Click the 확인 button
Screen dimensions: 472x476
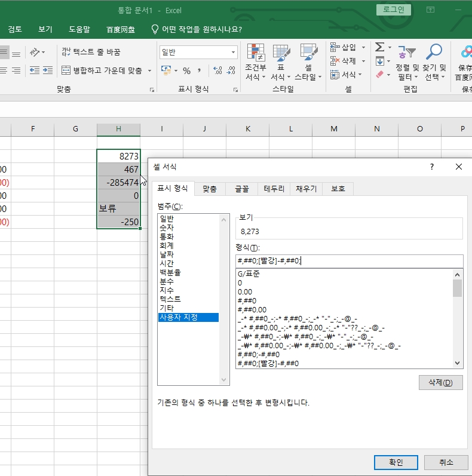[x=396, y=462]
